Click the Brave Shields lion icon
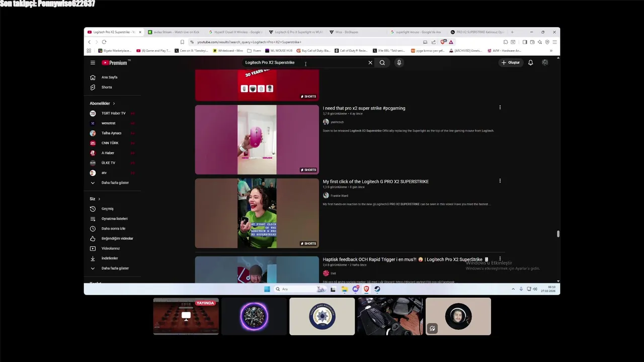The image size is (644, 362). click(x=443, y=42)
